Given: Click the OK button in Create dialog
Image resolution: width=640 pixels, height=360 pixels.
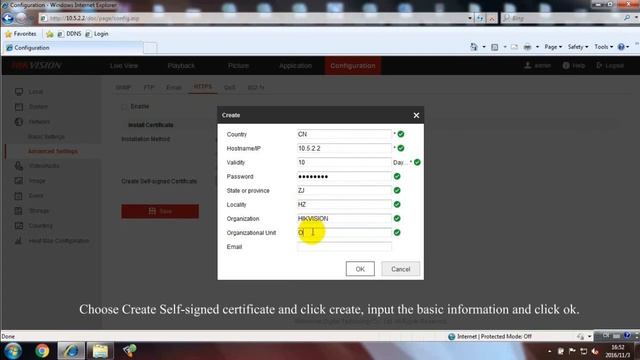Looking at the screenshot, I should (x=360, y=269).
